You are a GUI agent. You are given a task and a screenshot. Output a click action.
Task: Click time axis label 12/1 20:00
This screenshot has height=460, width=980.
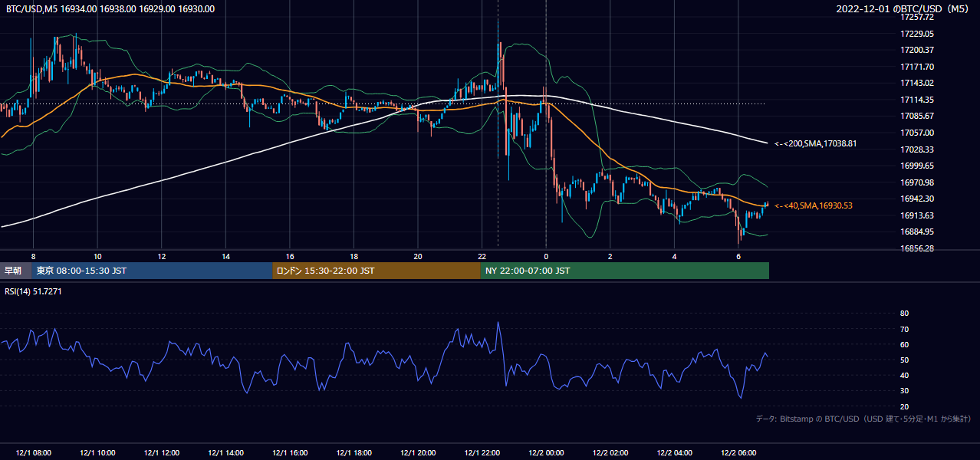click(x=418, y=453)
